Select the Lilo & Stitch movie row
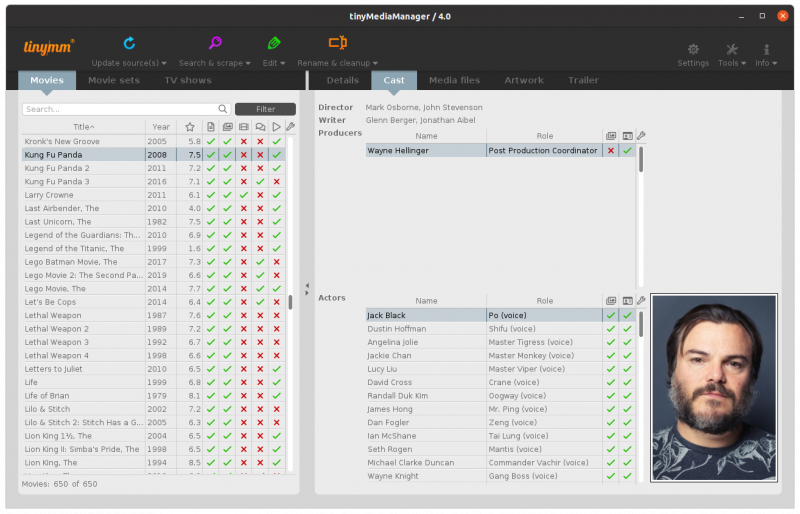800x514 pixels. (153, 409)
